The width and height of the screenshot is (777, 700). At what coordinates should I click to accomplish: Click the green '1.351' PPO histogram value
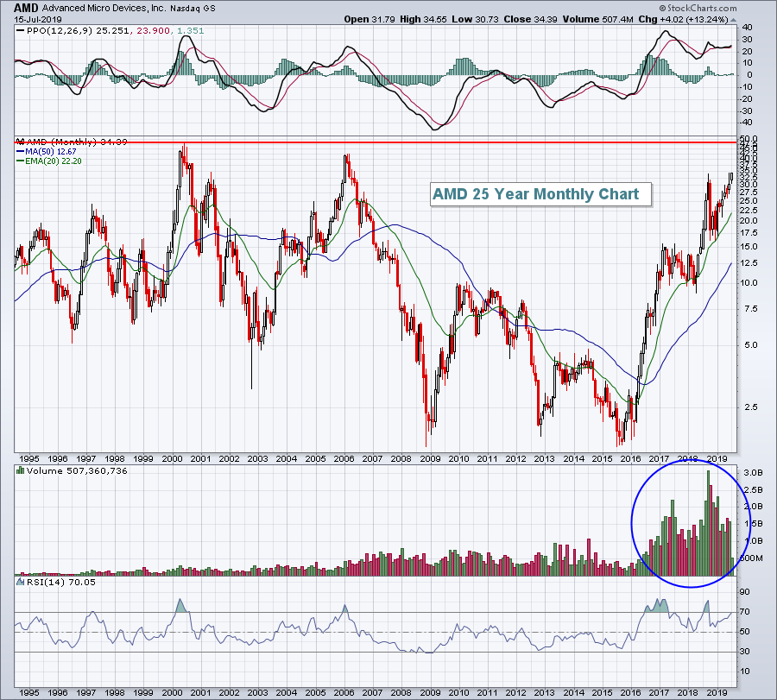[189, 31]
